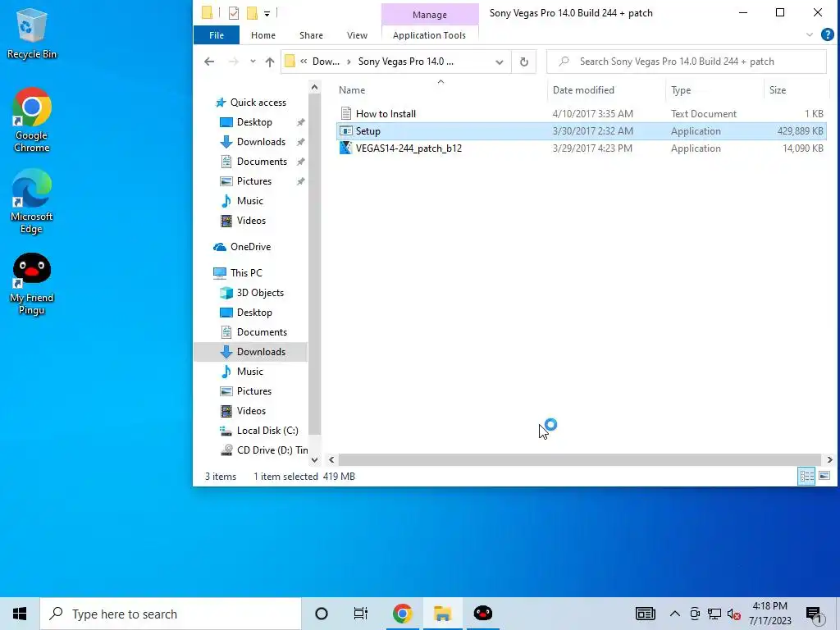The width and height of the screenshot is (840, 630).
Task: Open the Help question mark icon
Action: click(827, 34)
